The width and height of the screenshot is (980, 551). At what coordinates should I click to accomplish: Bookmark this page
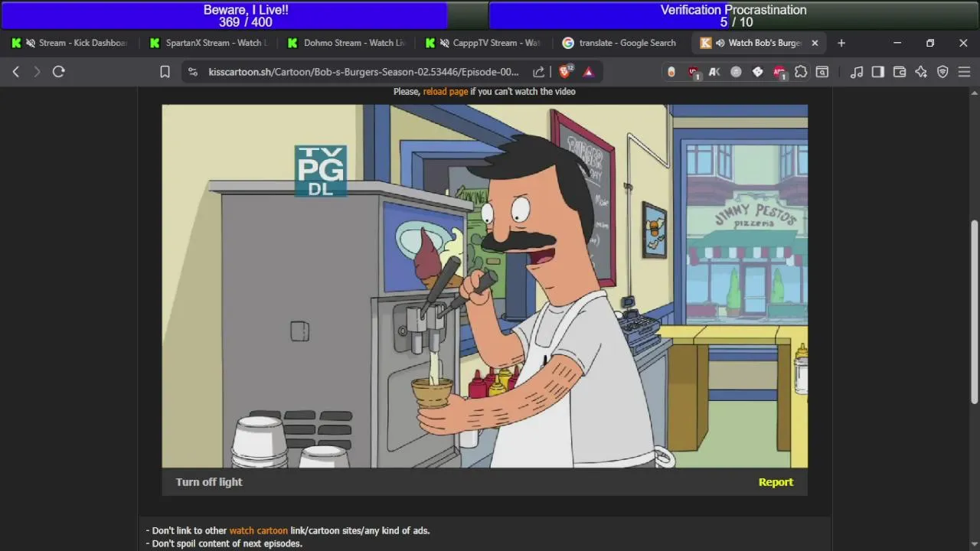tap(165, 72)
